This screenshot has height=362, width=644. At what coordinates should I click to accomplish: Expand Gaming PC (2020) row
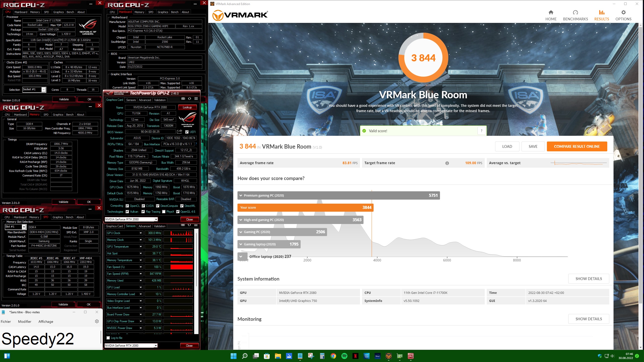[x=282, y=232]
